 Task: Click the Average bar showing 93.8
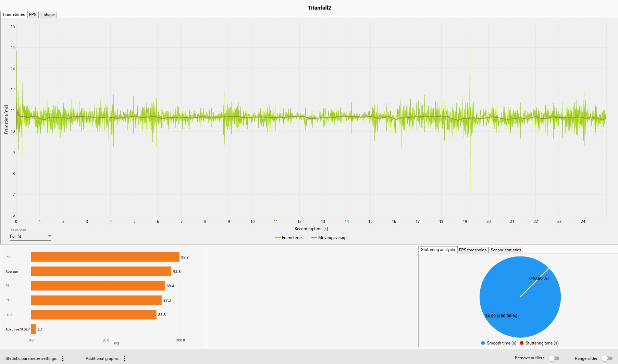101,271
